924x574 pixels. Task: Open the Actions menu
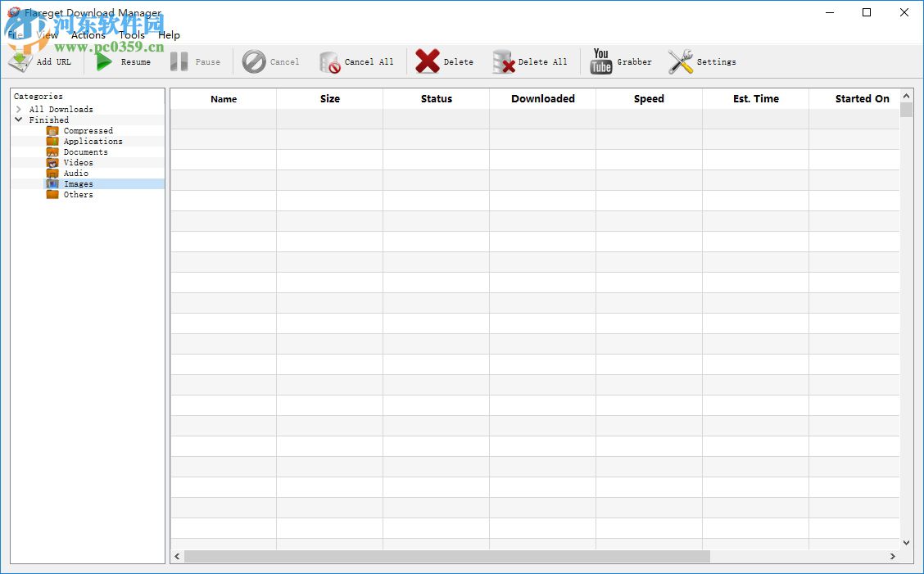(88, 34)
